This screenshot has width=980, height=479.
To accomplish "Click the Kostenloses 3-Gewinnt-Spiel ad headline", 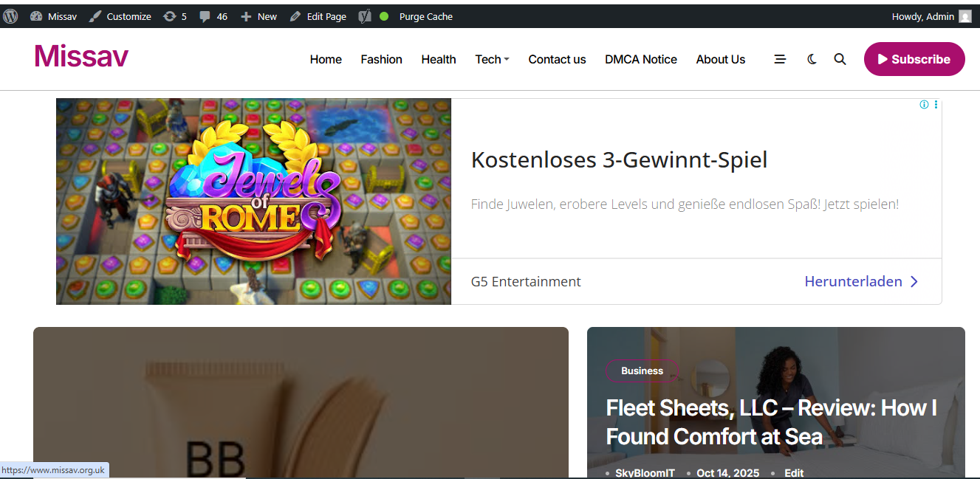I will (619, 159).
